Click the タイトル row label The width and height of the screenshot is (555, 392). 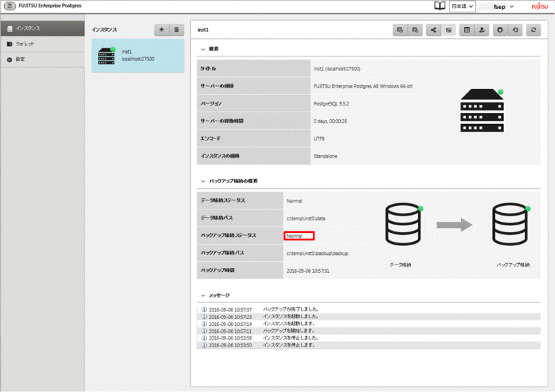coord(208,69)
